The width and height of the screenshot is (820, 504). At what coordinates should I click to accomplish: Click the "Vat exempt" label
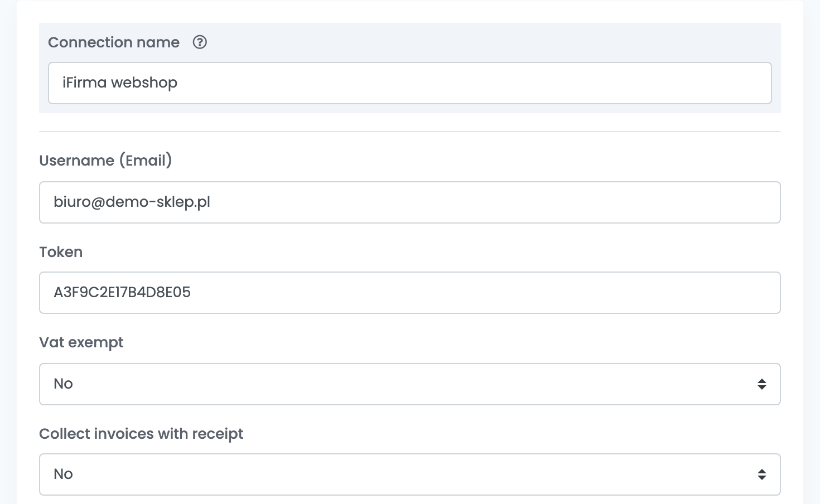[81, 342]
